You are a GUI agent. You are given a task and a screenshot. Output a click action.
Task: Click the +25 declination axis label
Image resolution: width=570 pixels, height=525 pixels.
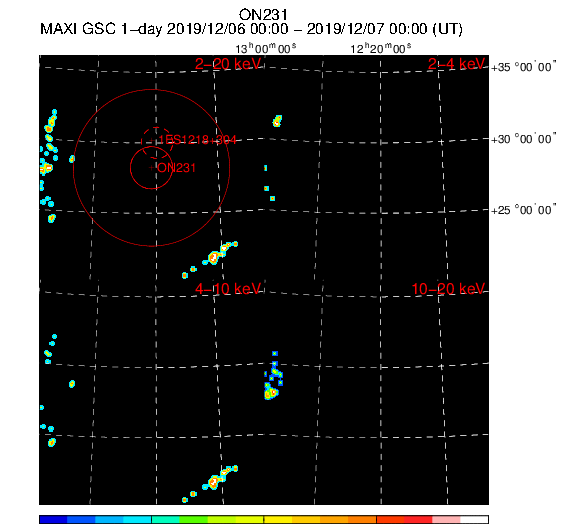(x=523, y=210)
